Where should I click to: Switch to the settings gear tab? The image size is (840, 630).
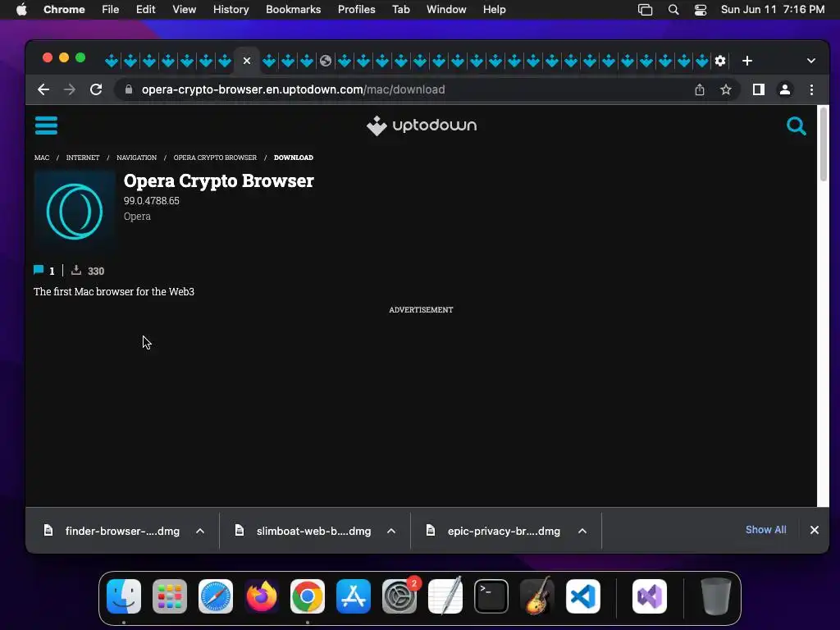720,61
